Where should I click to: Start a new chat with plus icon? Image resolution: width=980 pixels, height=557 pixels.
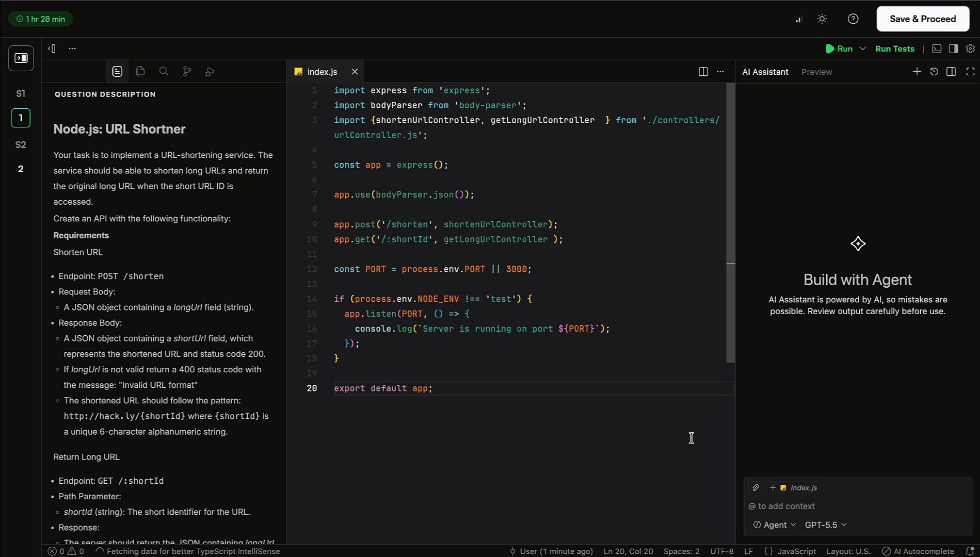(917, 72)
